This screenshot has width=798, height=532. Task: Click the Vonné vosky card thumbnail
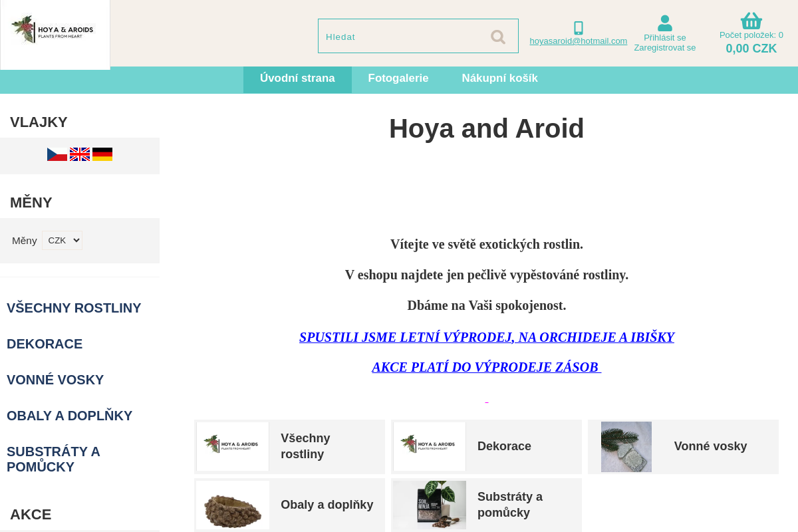(x=626, y=447)
